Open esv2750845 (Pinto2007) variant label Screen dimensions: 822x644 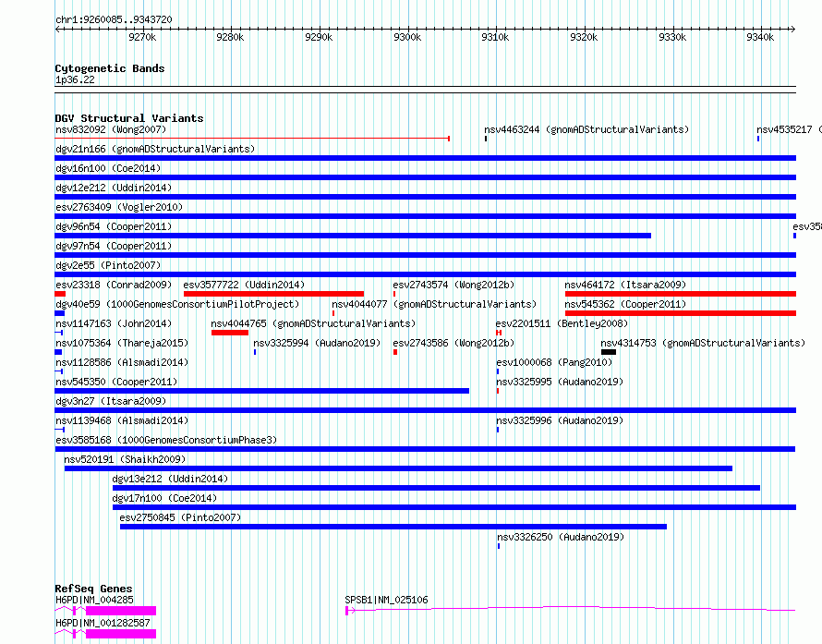click(180, 517)
